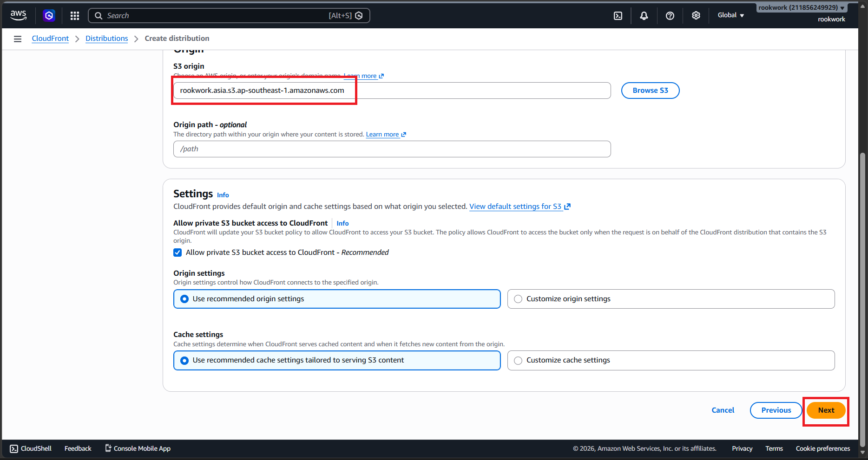Click the Browse S3 button
868x460 pixels.
(x=650, y=91)
